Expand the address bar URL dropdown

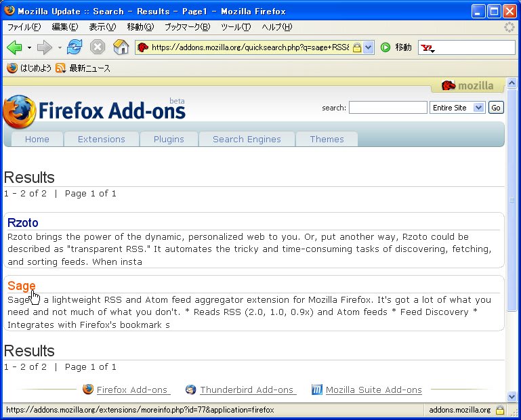click(368, 47)
